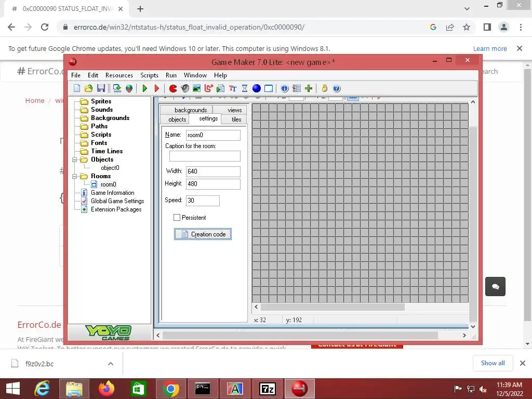Collapse the Rooms folder in tree

[75, 176]
